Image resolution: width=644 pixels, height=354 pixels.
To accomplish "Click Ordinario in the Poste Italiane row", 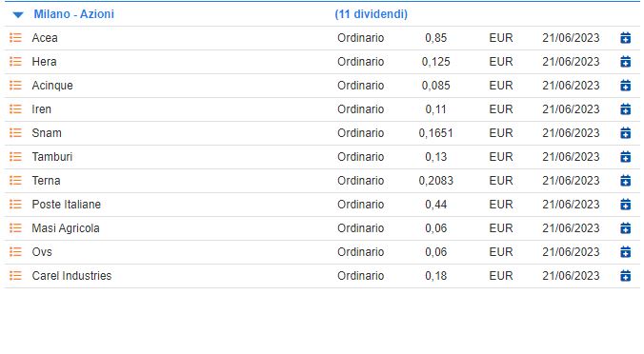I will 361,205.
